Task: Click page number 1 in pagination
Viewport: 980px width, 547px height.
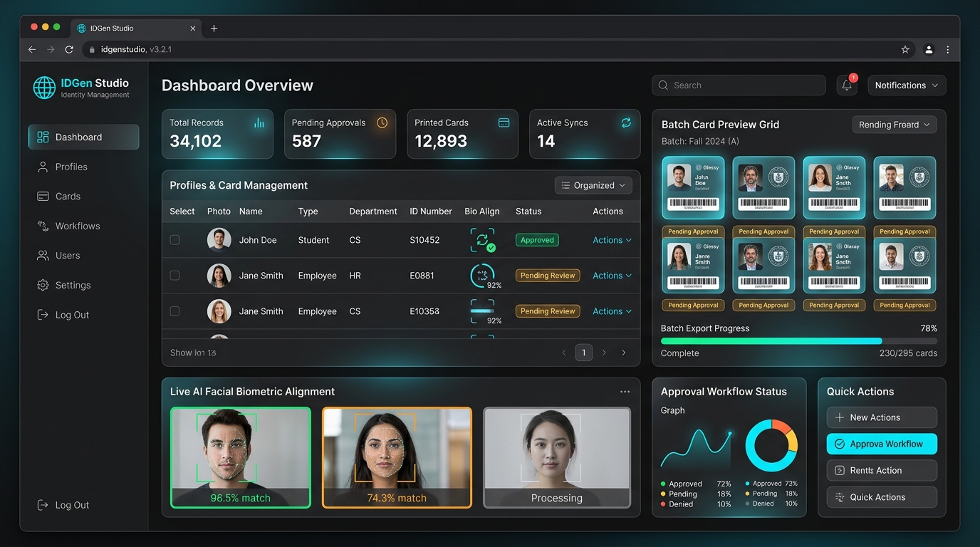Action: (584, 353)
